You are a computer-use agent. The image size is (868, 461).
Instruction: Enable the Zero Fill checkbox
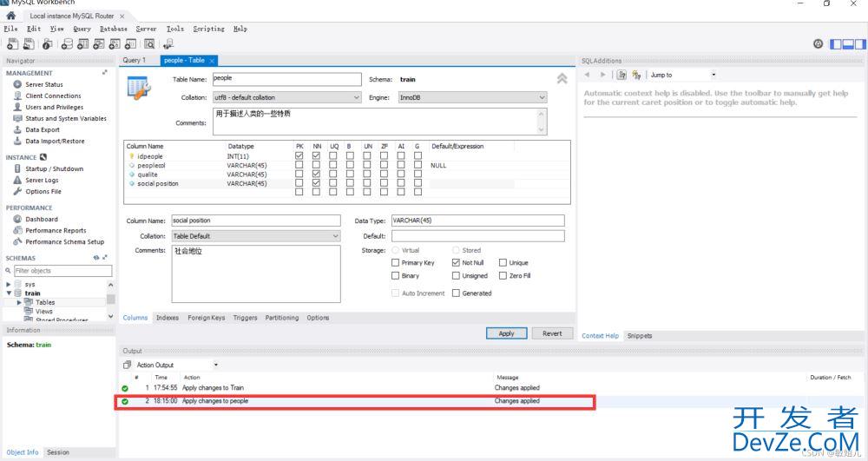[503, 275]
